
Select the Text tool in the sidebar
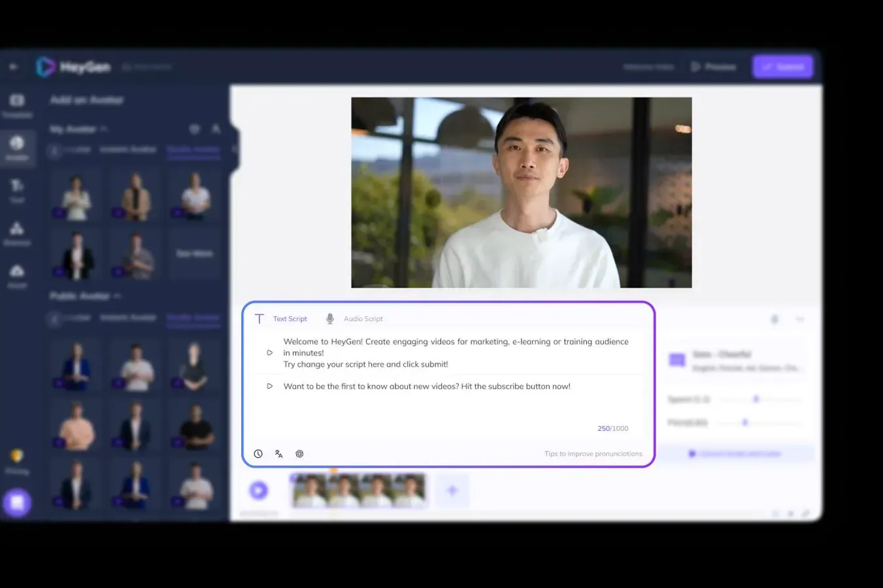point(17,191)
